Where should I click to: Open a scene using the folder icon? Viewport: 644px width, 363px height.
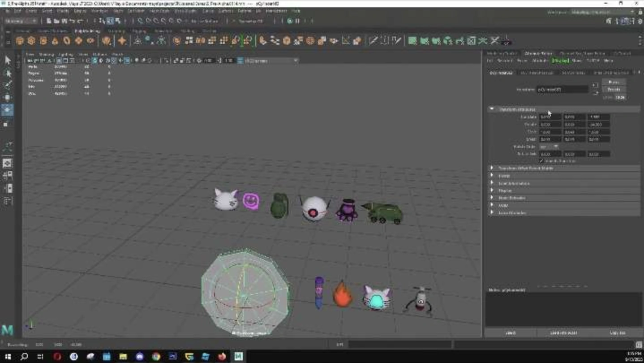point(56,21)
